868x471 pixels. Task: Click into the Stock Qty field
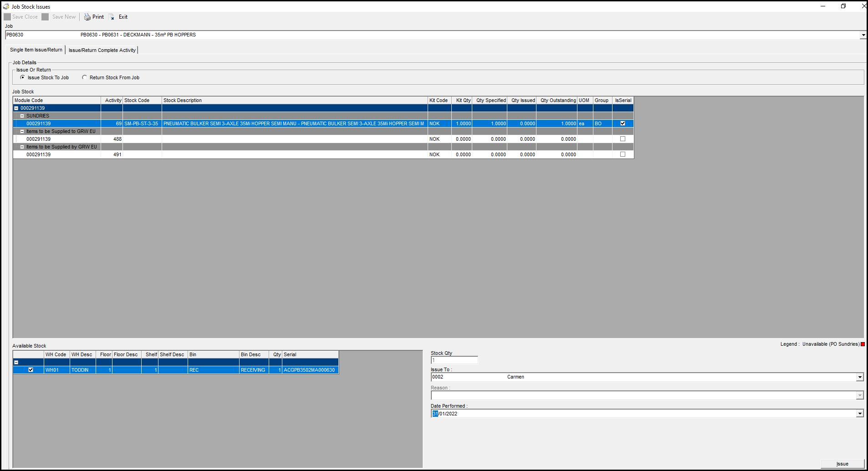pos(454,360)
